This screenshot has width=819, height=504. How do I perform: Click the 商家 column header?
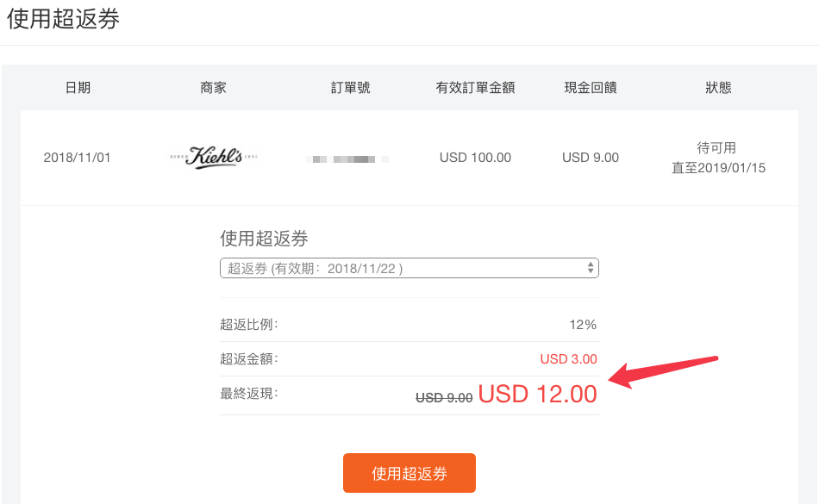(x=213, y=87)
